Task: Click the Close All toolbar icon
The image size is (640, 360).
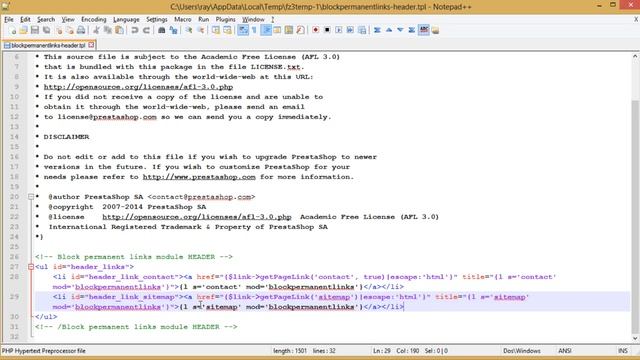Action: coord(70,30)
